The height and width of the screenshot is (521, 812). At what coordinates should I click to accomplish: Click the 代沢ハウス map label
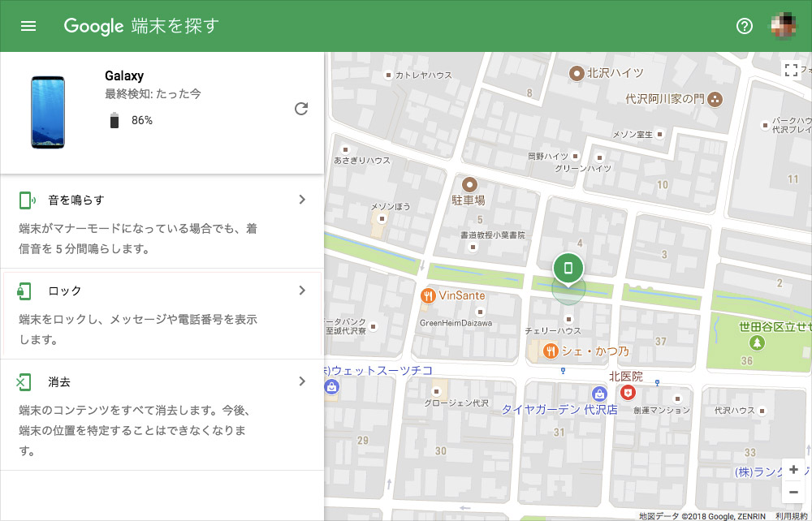[734, 411]
